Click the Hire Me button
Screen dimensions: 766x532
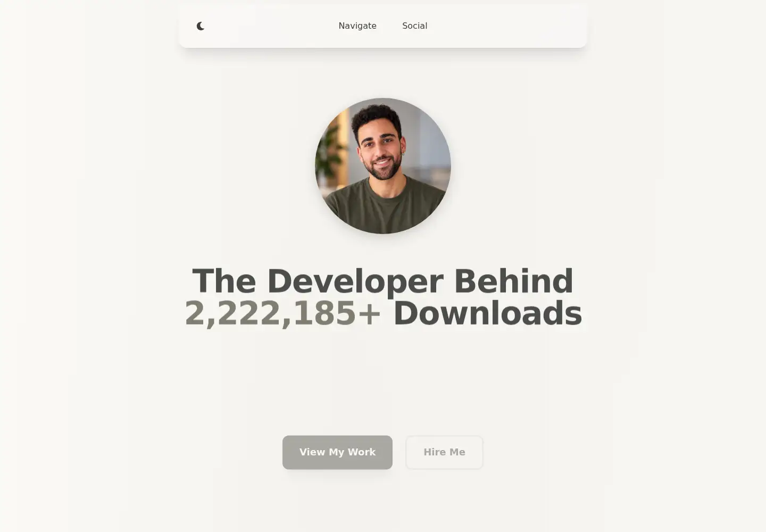coord(444,452)
